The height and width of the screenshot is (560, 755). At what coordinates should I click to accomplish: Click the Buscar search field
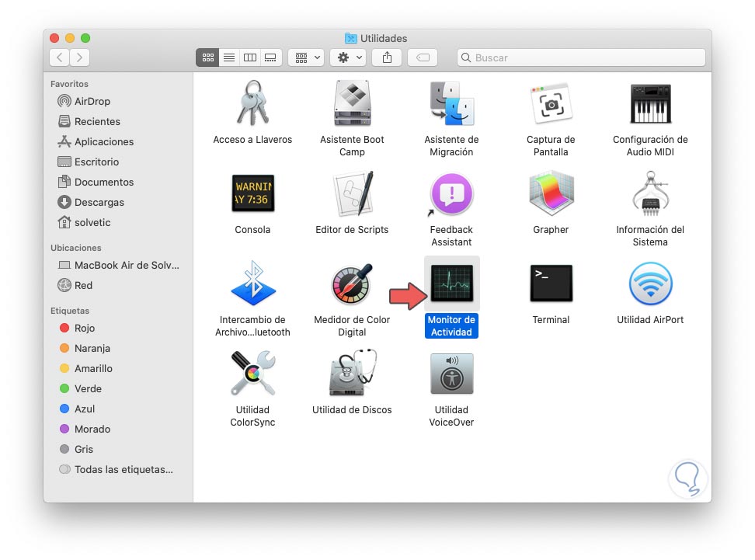(x=581, y=57)
